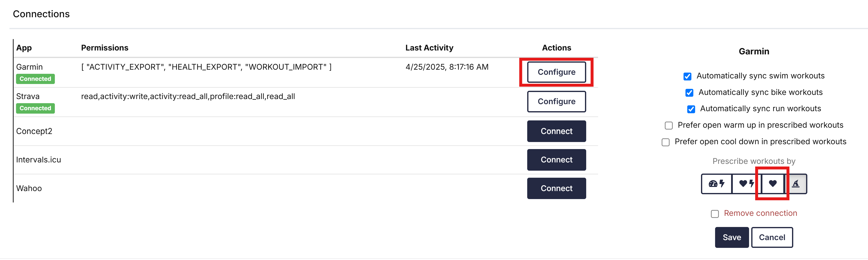Select the wizard hat auto prescription icon
Image resolution: width=868 pixels, height=260 pixels.
point(796,184)
